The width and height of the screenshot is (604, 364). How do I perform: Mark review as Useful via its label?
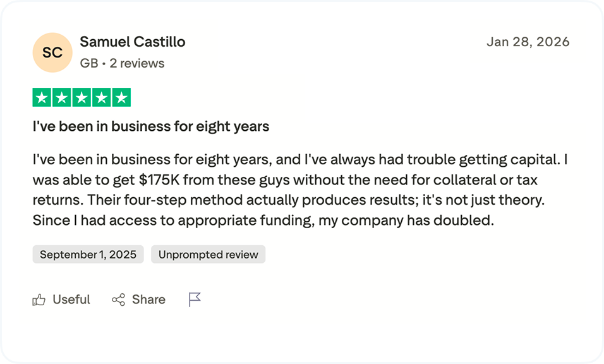click(x=71, y=300)
